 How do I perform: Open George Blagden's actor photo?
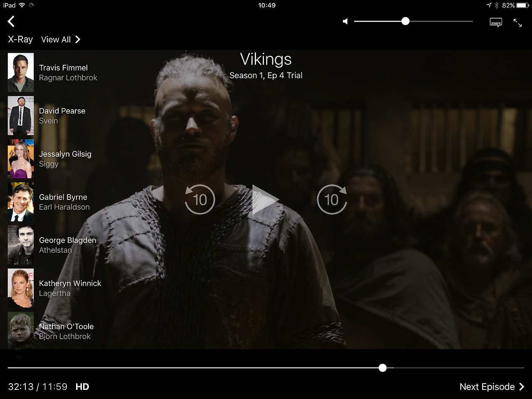(21, 245)
